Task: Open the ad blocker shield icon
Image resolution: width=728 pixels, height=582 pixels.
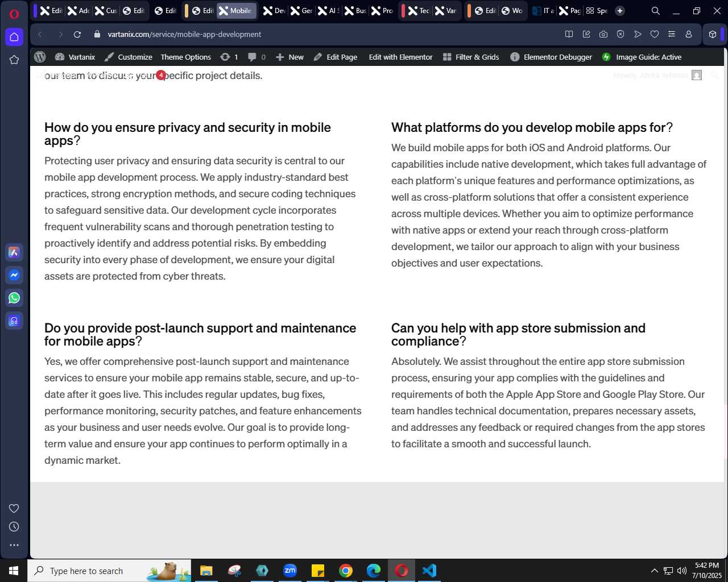Action: tap(621, 34)
